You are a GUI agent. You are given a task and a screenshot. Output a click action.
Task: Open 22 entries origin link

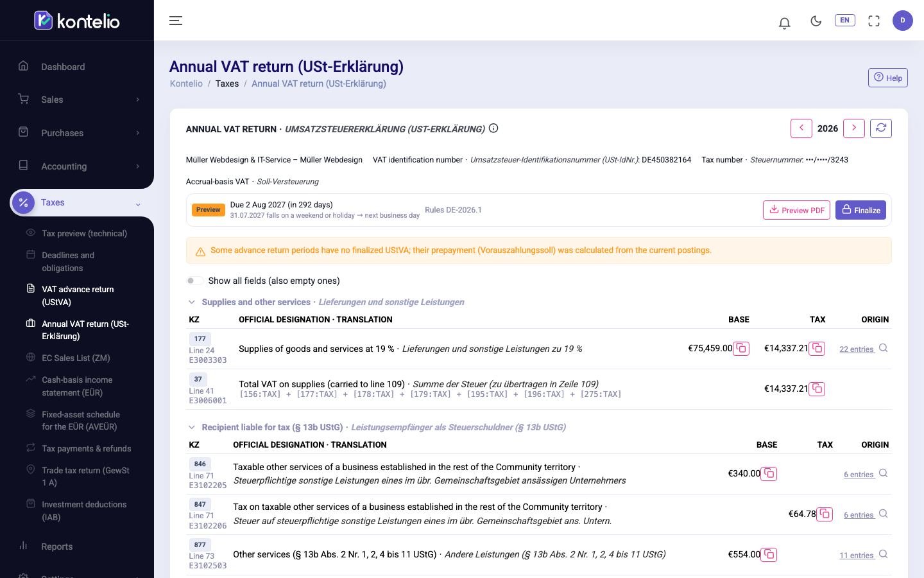click(x=857, y=349)
